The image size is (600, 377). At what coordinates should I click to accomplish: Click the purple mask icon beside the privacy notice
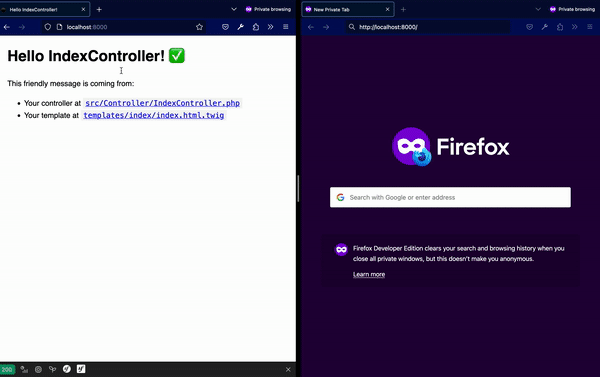tap(341, 250)
